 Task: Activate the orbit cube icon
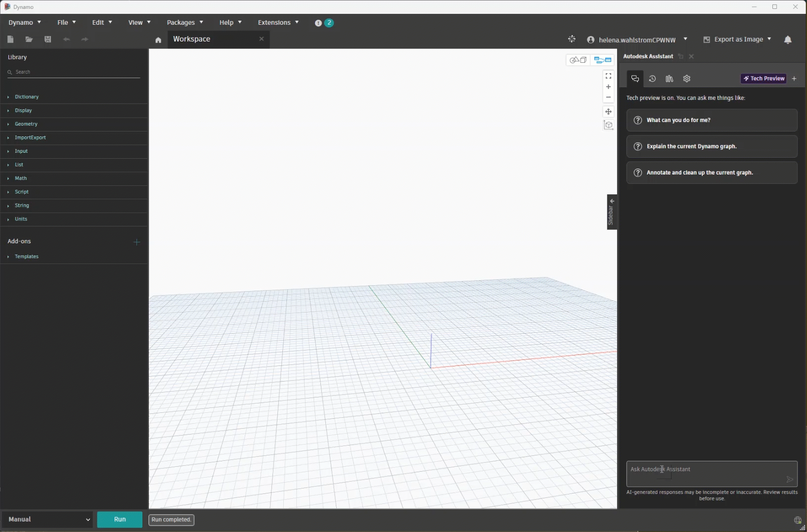609,125
